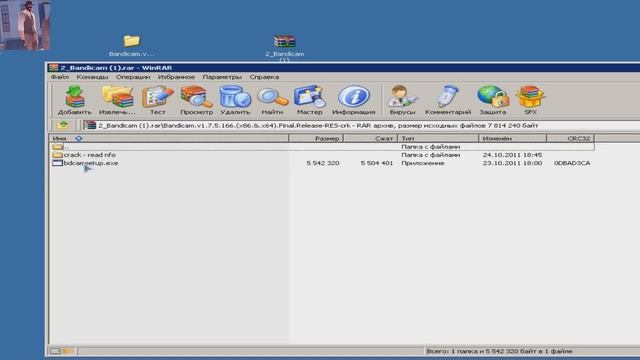Run the Тест (Test) archive tool
The height and width of the screenshot is (360, 640).
[158, 100]
